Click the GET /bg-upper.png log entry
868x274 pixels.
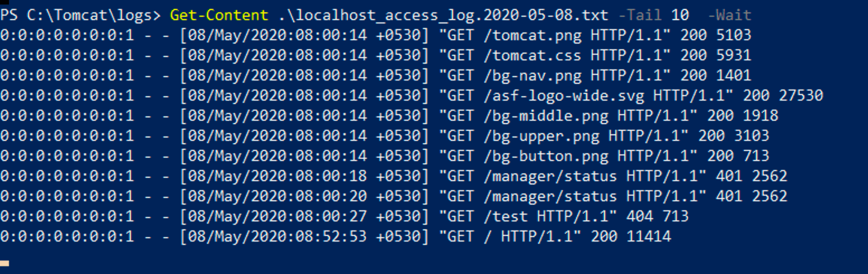(385, 136)
